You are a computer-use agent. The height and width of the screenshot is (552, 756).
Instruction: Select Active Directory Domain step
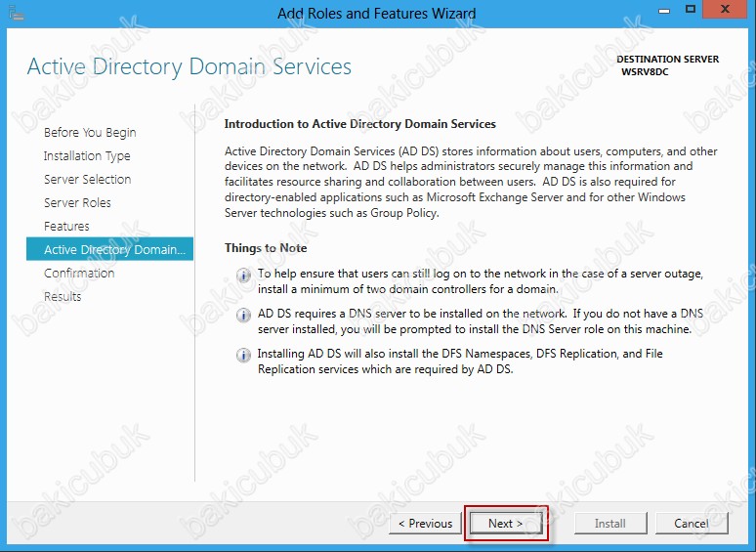110,249
